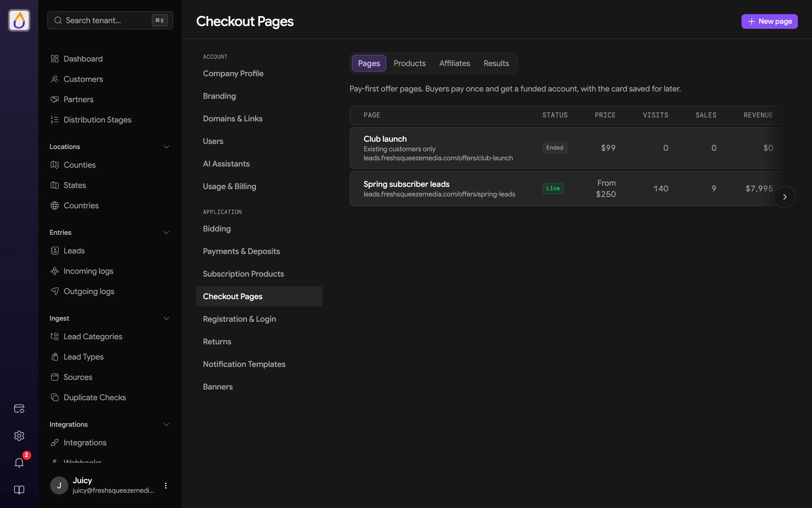Open the Dashboard grid icon
This screenshot has width=812, height=508.
click(54, 59)
